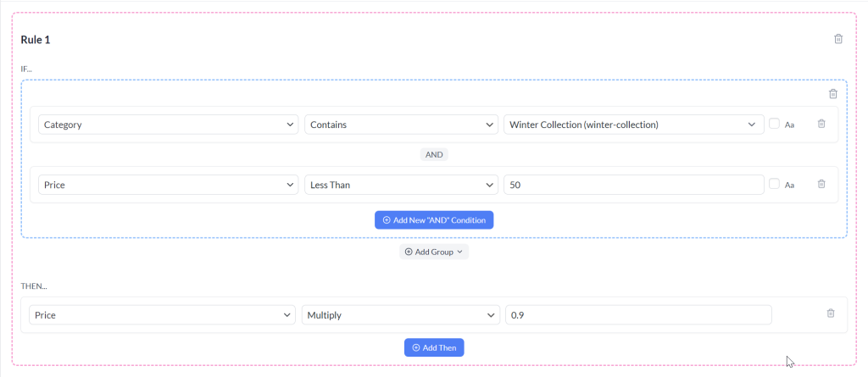
Task: Open the Multiply action dropdown
Action: pyautogui.click(x=401, y=315)
